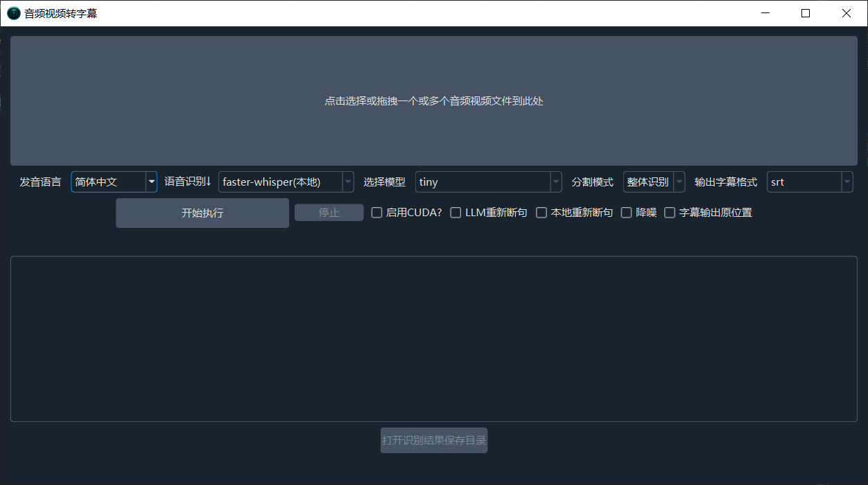
Task: Click the 开始执行 start button
Action: (x=202, y=213)
